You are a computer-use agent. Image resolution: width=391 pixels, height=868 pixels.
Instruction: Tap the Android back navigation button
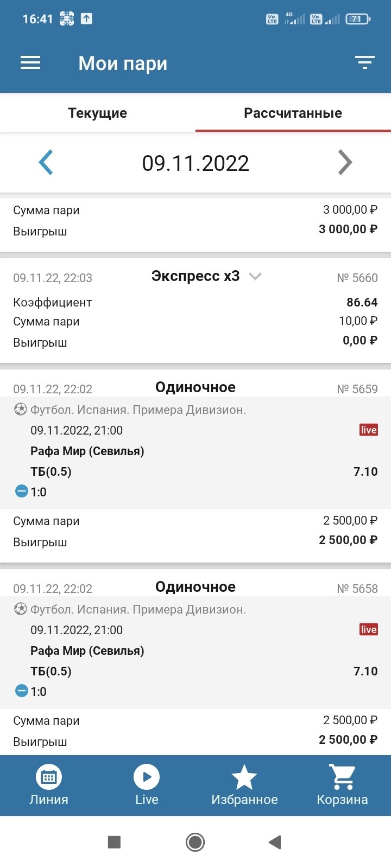275,842
